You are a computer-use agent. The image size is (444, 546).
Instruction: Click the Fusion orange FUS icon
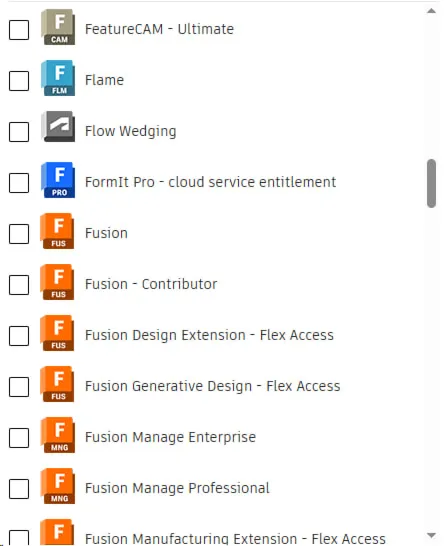click(57, 231)
